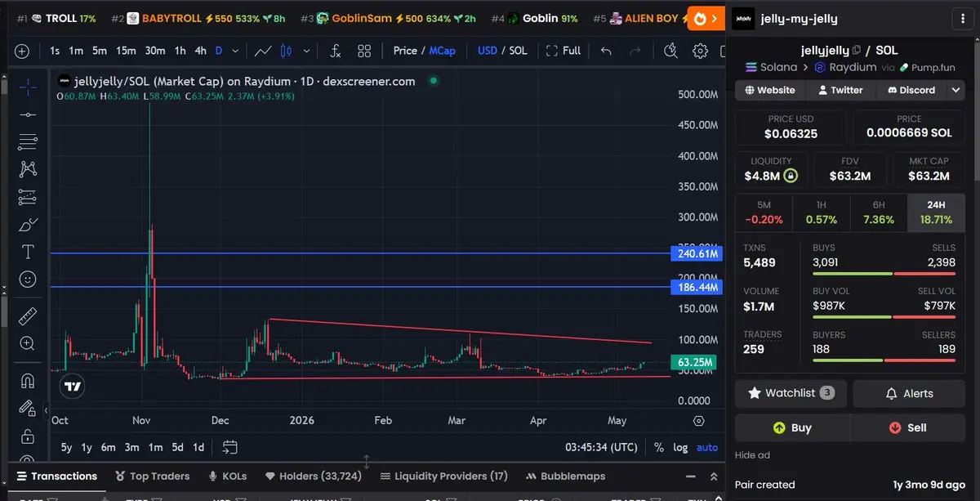Viewport: 980px width, 501px height.
Task: Select the 1H stats tab
Action: [x=822, y=212]
